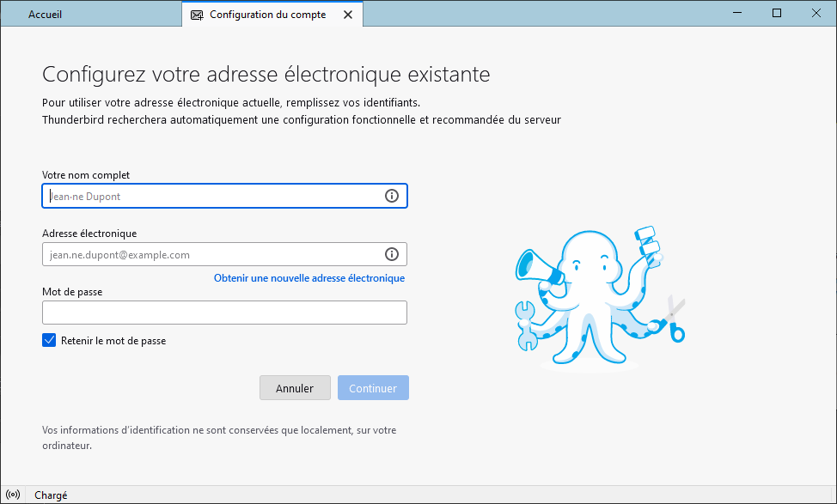Click the Mot de passe field

tap(224, 313)
